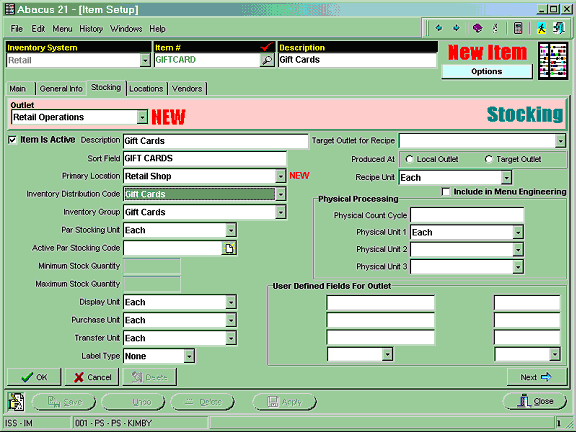Open the Inventory Group dropdown arrow

coord(280,212)
